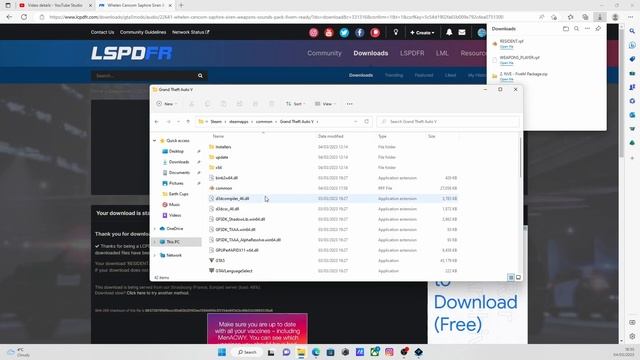Open the New dropdown in Explorer
This screenshot has height=360, width=640.
pos(167,104)
